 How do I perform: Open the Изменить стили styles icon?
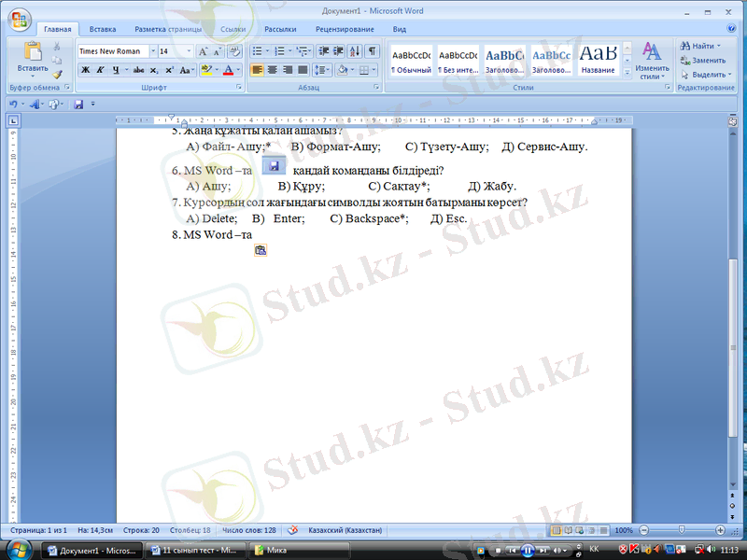pos(652,60)
